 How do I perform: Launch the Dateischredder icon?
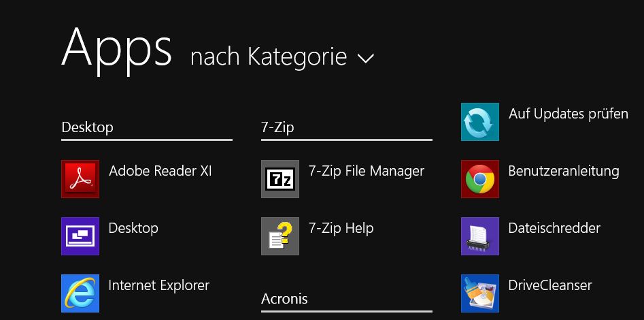click(x=480, y=236)
